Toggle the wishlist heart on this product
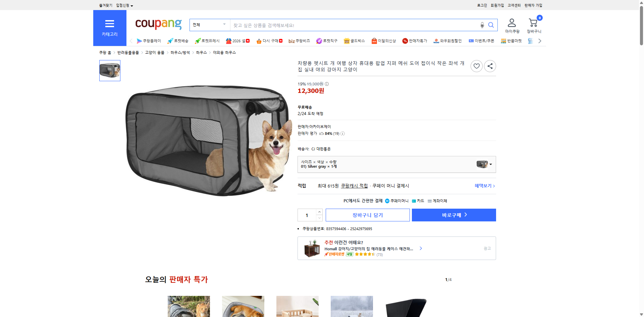Screen dimensions: 644x317 click(477, 66)
